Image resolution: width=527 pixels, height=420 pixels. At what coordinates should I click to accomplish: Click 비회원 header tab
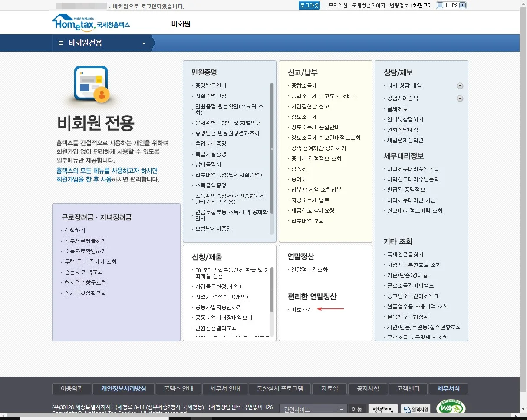tap(181, 23)
